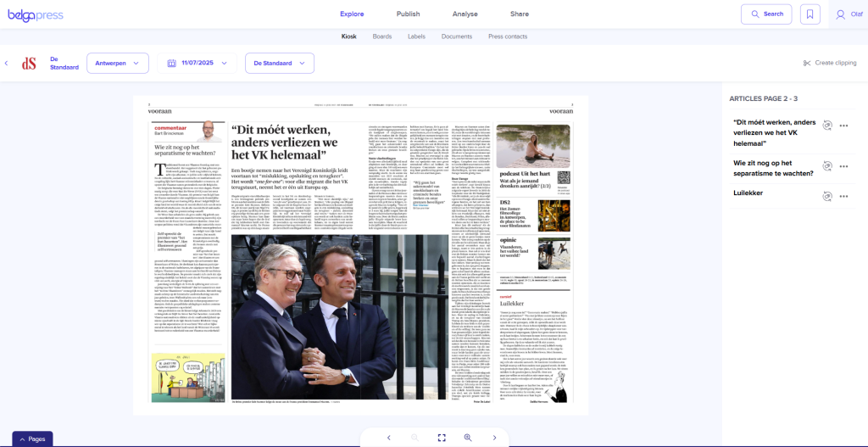This screenshot has height=447, width=868.
Task: Open the Antwerpen edition dropdown
Action: click(x=117, y=63)
